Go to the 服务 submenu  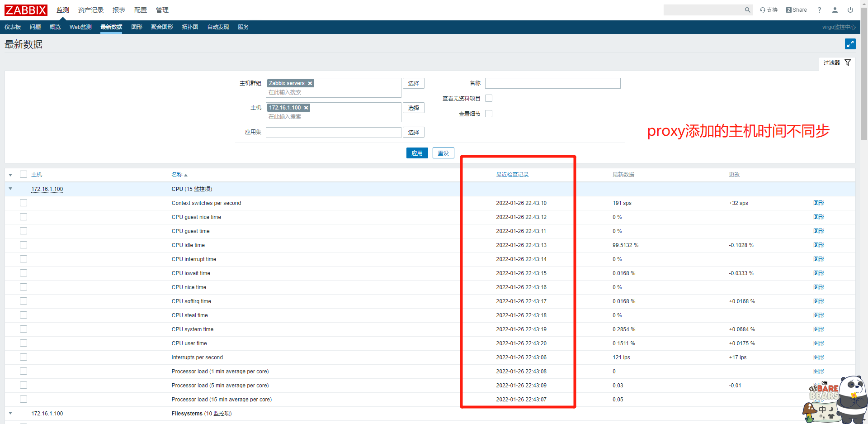tap(243, 27)
